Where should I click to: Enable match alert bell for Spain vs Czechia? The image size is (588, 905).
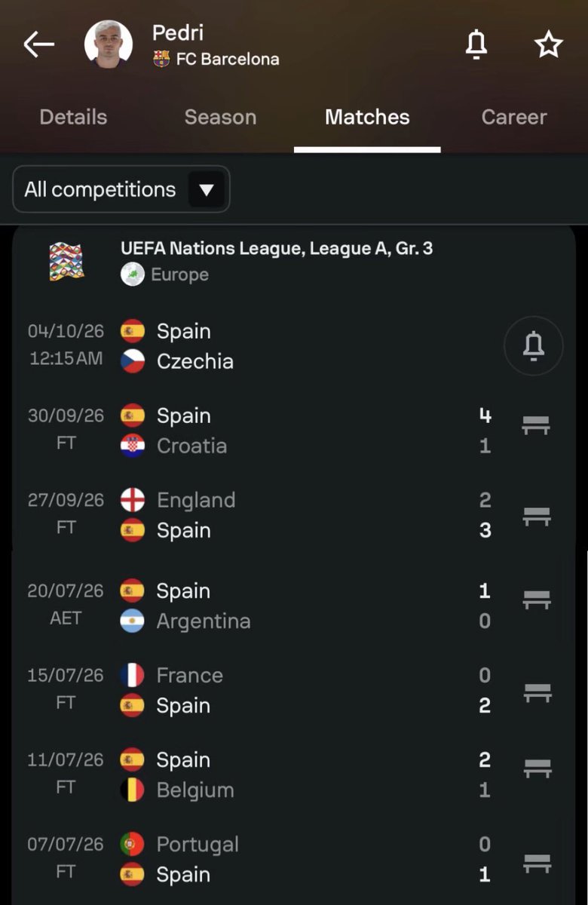(534, 346)
